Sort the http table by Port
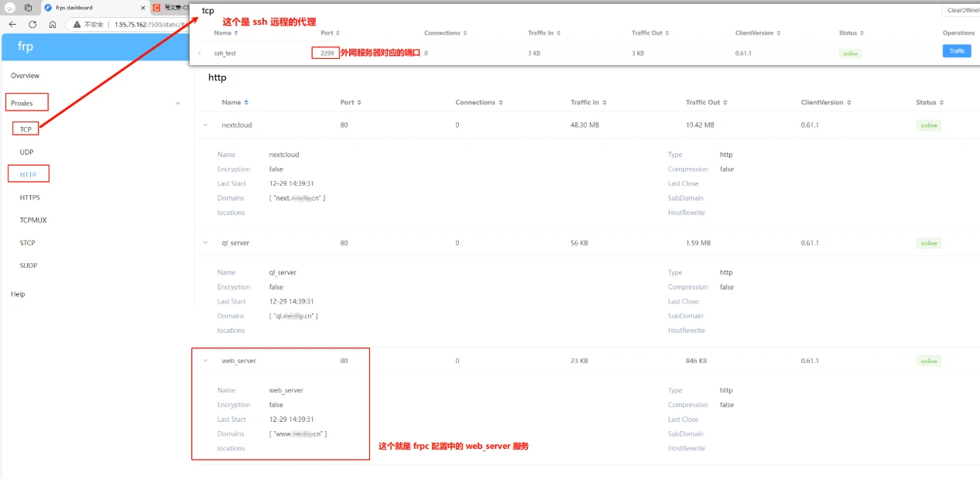The image size is (980, 483). 351,102
